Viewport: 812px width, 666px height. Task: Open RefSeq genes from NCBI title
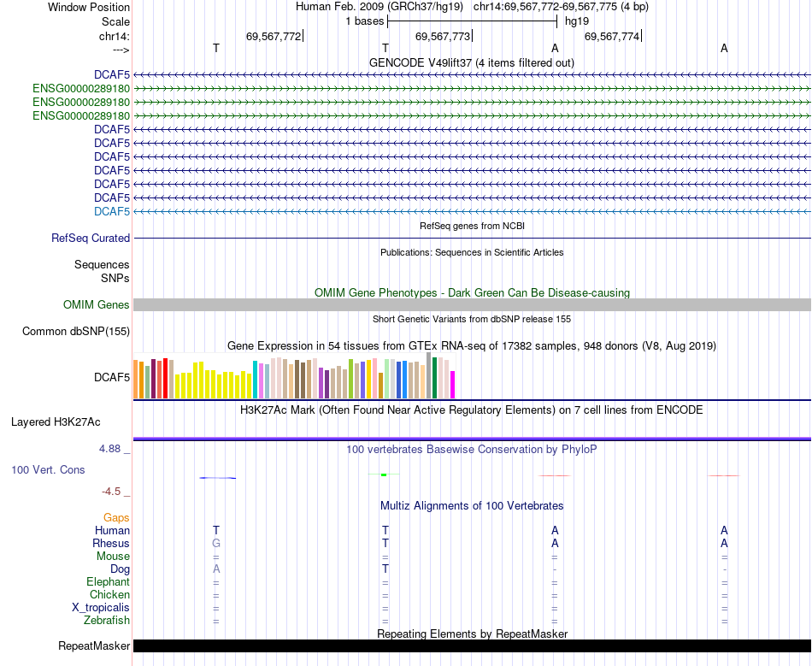point(472,226)
